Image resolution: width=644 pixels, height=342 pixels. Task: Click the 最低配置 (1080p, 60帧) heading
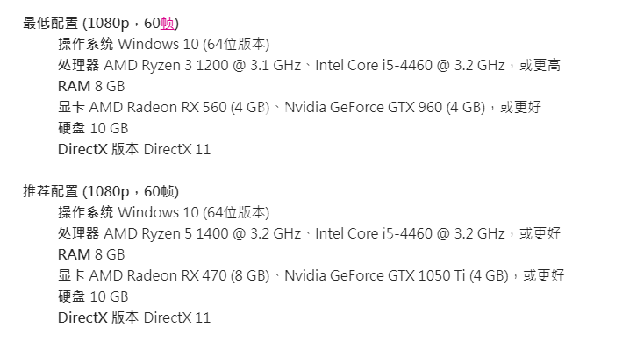pyautogui.click(x=101, y=24)
